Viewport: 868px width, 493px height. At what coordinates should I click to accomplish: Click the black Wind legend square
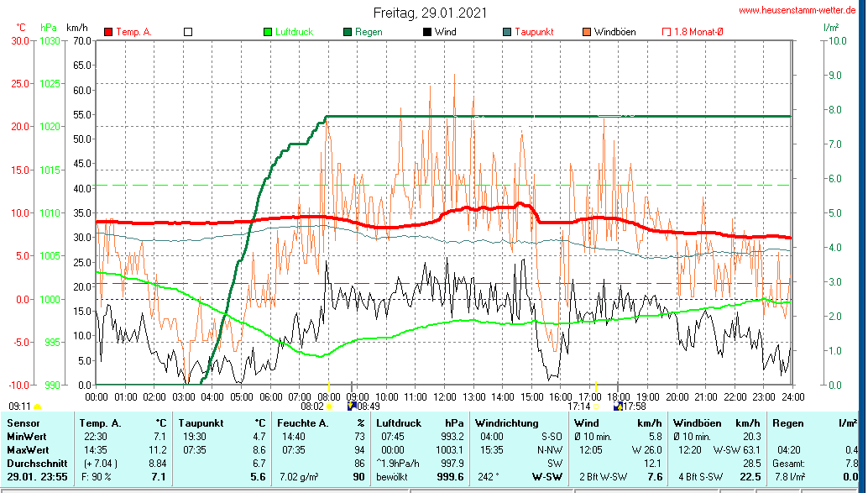tap(427, 32)
